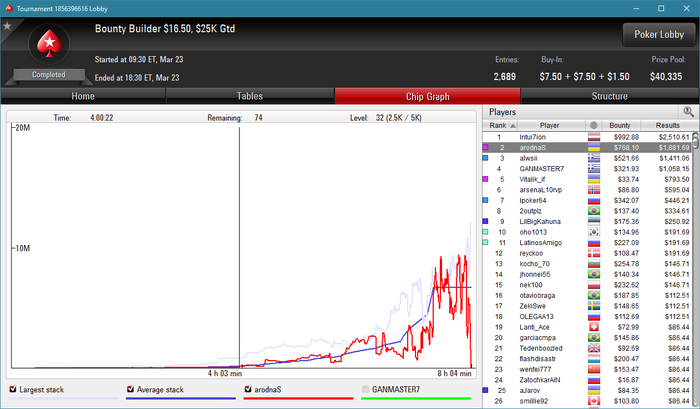
Task: Sort players by Results column header
Action: [667, 125]
